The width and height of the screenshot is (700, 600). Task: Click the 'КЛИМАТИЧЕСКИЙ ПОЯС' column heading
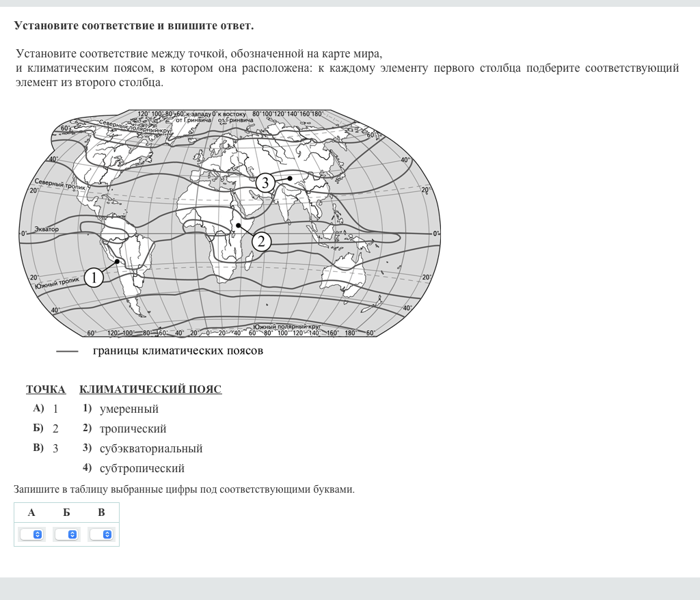click(150, 390)
